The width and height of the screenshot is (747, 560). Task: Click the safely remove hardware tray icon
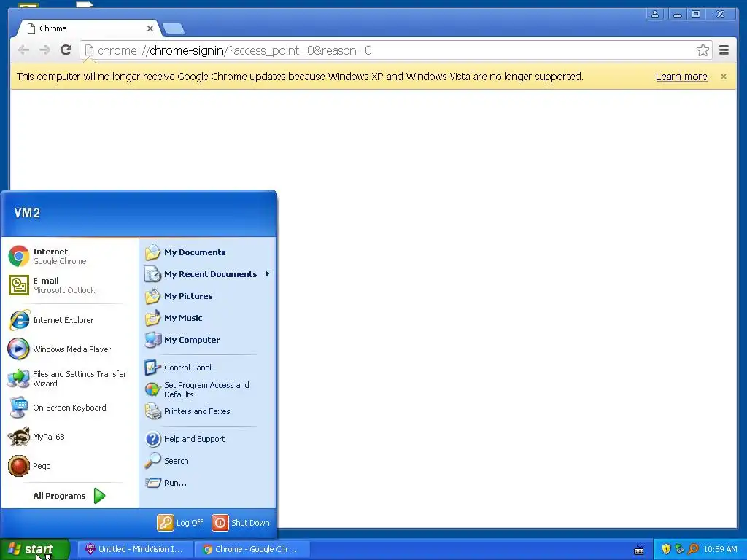click(679, 549)
